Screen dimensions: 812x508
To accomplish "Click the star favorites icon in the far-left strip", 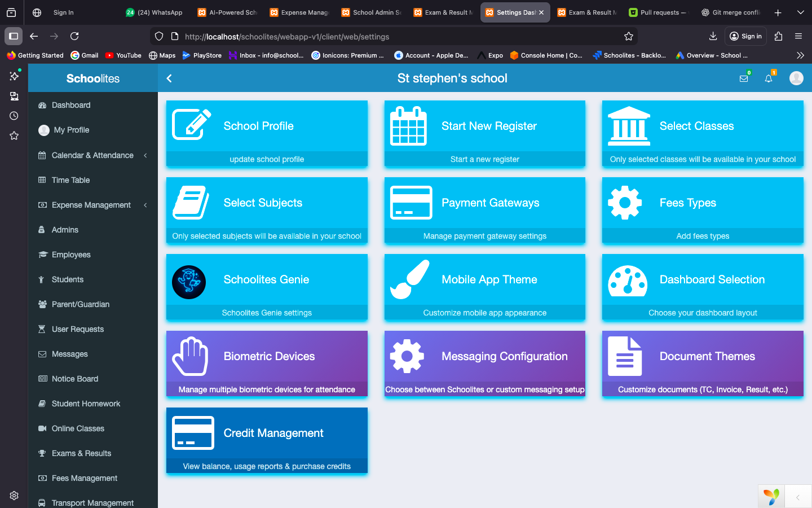I will coord(14,135).
